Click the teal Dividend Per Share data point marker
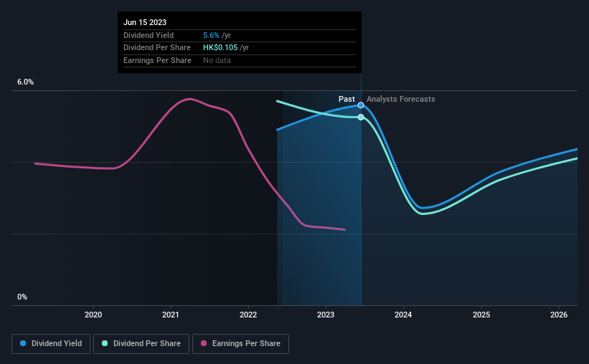 [x=361, y=117]
